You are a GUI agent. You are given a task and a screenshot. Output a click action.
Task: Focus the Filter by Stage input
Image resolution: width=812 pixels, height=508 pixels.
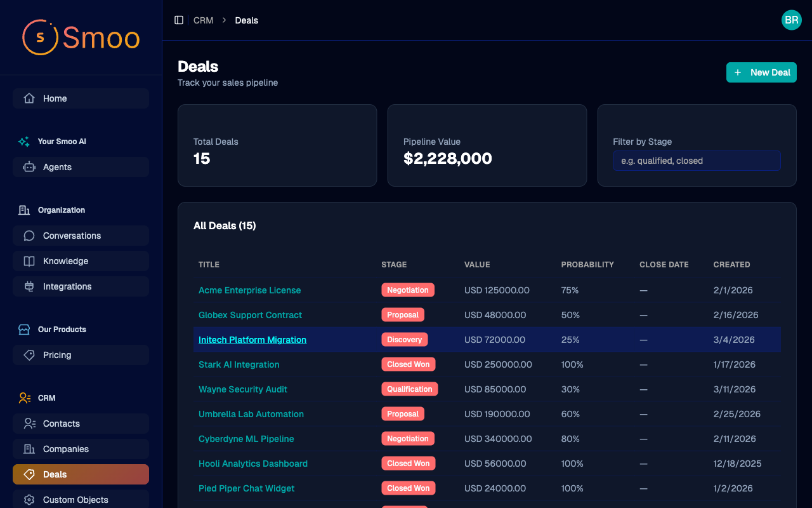(x=696, y=161)
